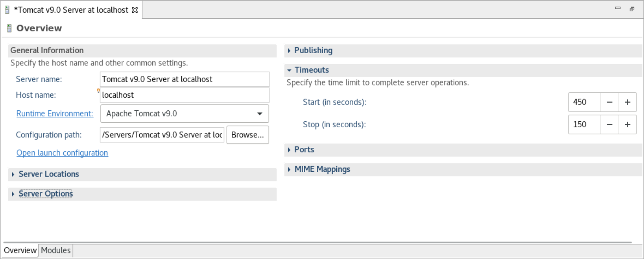The height and width of the screenshot is (259, 644).
Task: Increment the Stop timeout using plus button
Action: coord(627,124)
